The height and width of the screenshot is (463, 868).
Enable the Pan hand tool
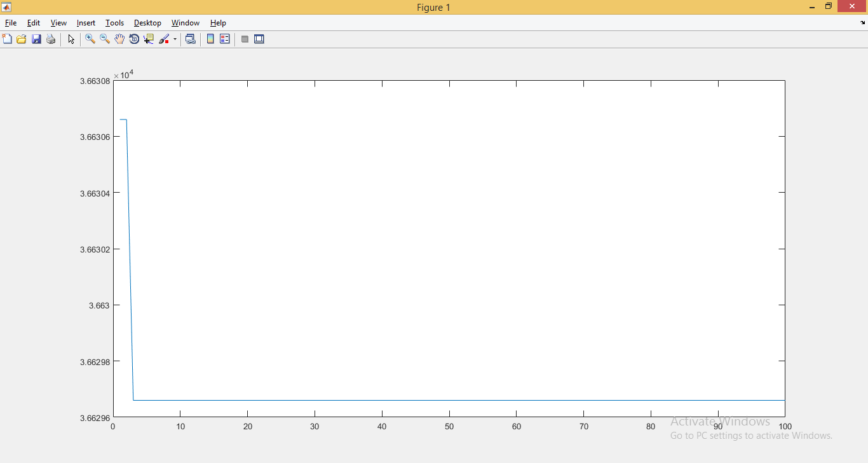pyautogui.click(x=119, y=39)
